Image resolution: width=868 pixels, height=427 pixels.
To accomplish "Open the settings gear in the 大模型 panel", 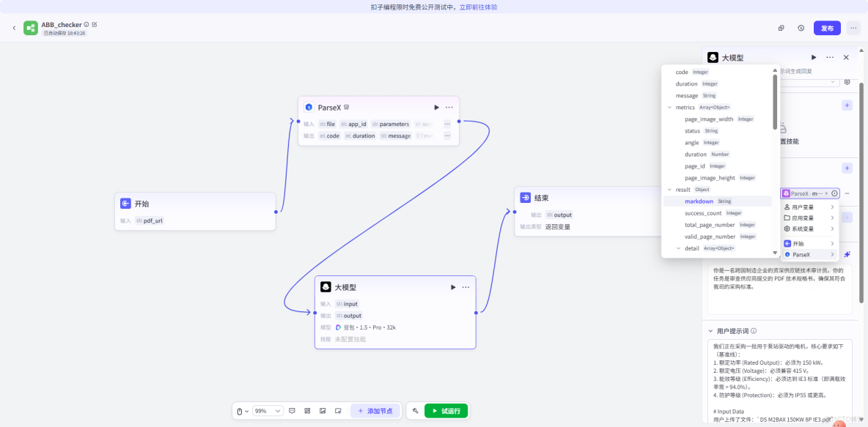I will (847, 82).
